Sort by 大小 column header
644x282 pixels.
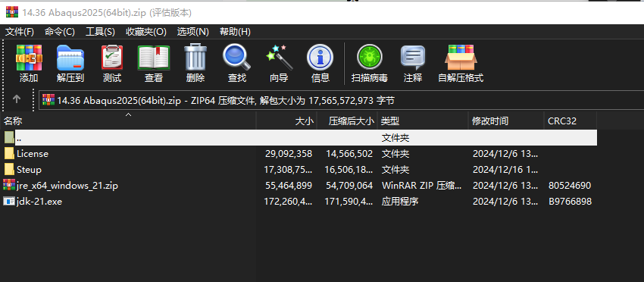pyautogui.click(x=286, y=121)
